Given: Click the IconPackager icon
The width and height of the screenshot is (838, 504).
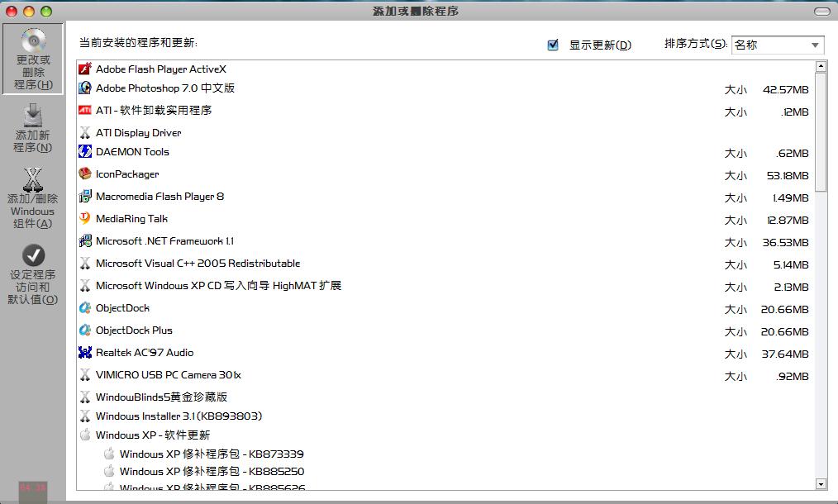Looking at the screenshot, I should tap(85, 174).
